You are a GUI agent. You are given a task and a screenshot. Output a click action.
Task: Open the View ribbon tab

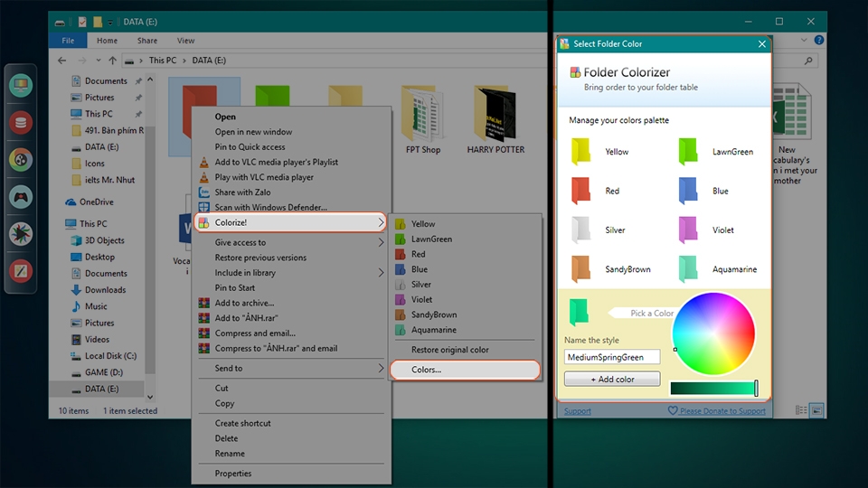185,41
